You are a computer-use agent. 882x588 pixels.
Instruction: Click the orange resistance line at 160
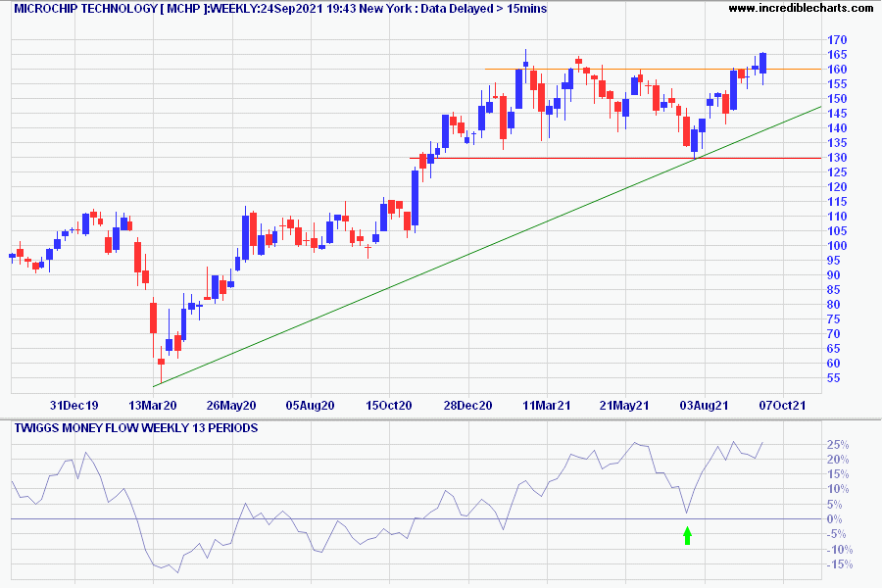[653, 70]
